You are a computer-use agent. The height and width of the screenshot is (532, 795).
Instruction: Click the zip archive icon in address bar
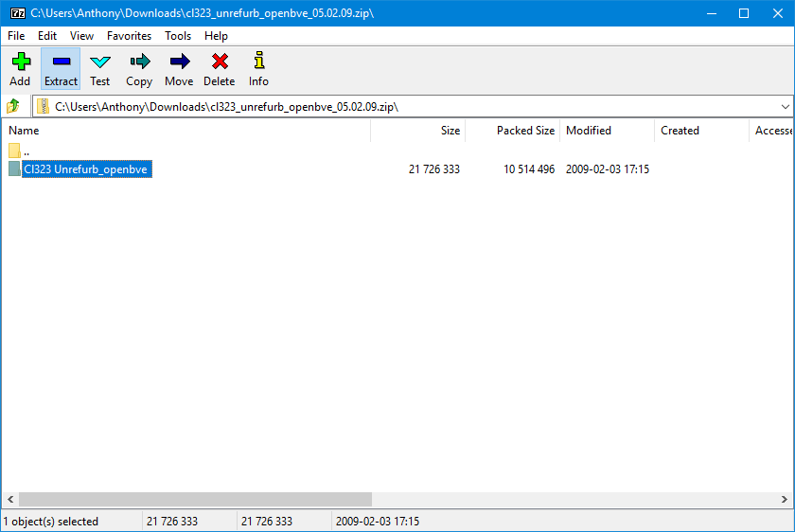pyautogui.click(x=44, y=107)
